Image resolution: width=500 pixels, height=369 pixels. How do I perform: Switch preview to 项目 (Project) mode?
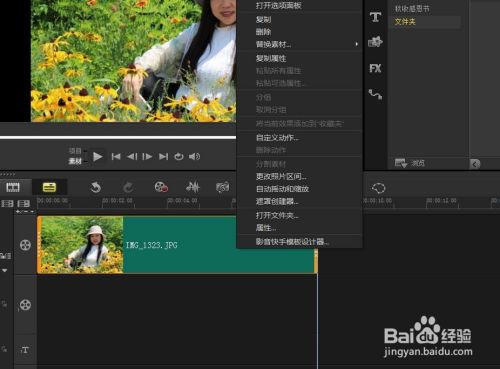pyautogui.click(x=75, y=151)
